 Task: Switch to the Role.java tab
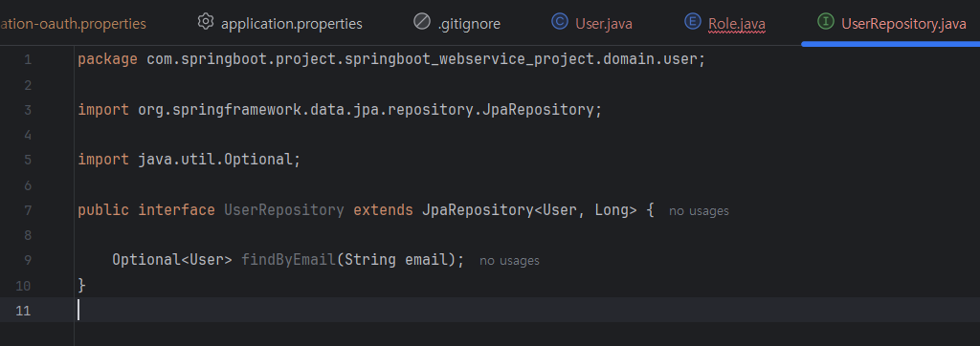(x=725, y=23)
